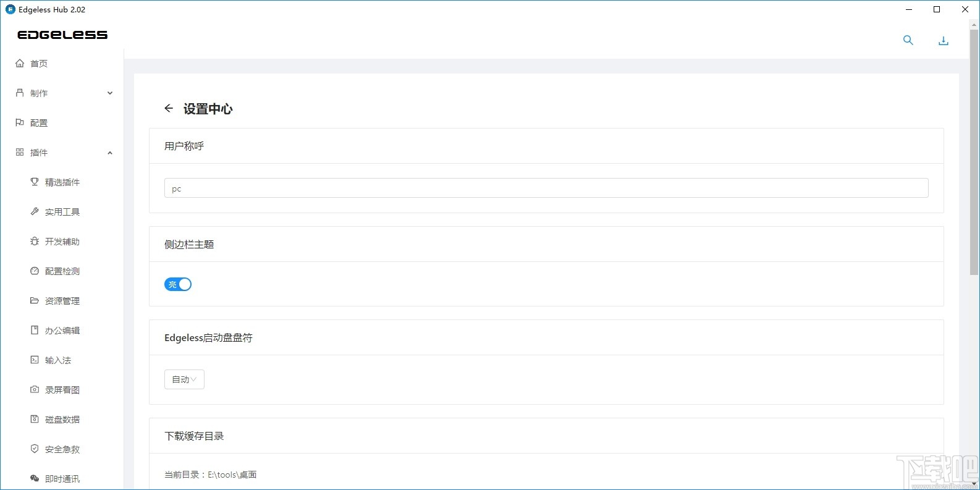Open the 配置 menu item
The image size is (980, 490).
click(39, 123)
